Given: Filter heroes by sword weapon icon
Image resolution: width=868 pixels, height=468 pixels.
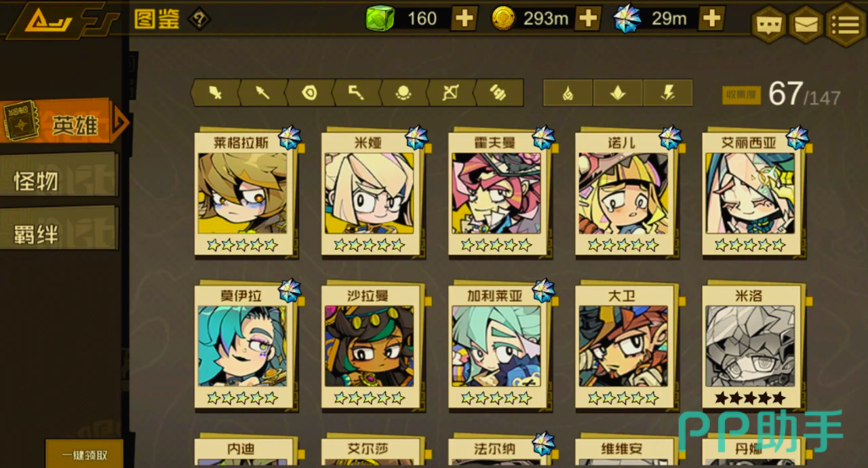Looking at the screenshot, I should pyautogui.click(x=215, y=93).
